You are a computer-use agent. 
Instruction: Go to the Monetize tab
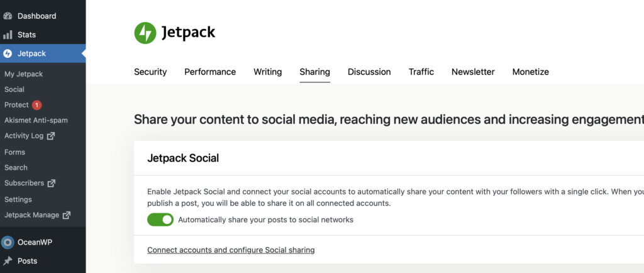click(530, 72)
